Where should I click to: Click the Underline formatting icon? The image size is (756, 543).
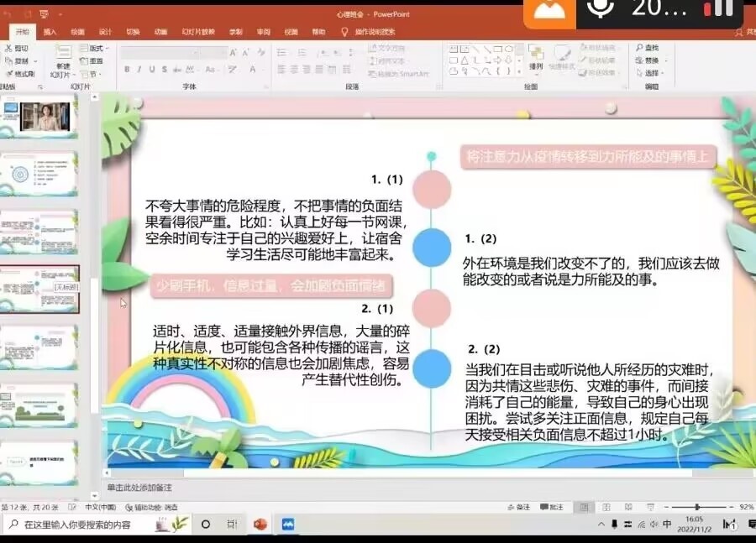point(150,70)
